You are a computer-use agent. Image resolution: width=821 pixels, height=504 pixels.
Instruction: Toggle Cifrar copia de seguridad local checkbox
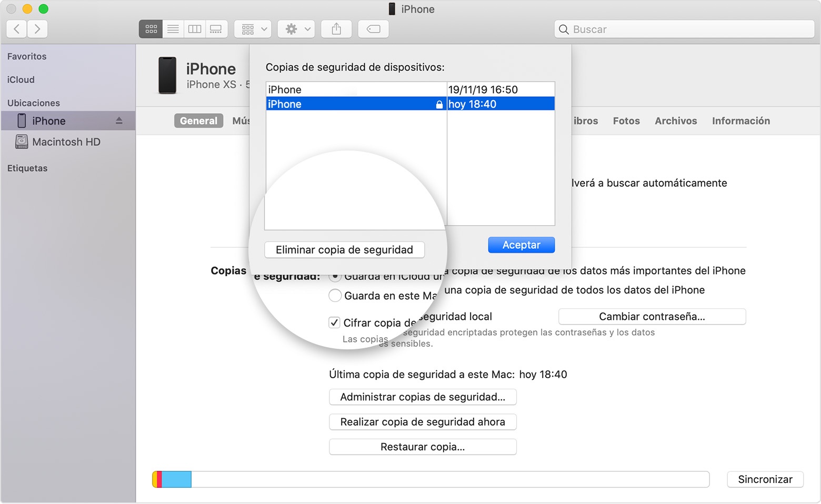(x=334, y=322)
